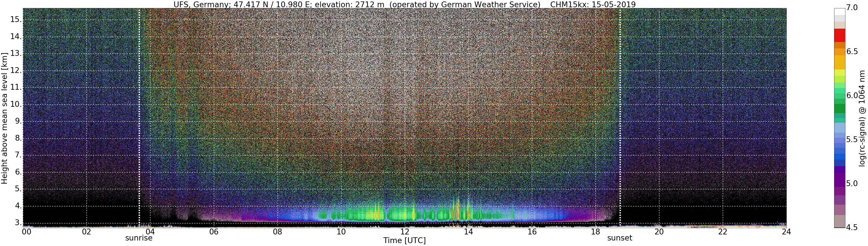This screenshot has height=246, width=868.
Task: Click the colorbar tick value 7.0
Action: 852,8
